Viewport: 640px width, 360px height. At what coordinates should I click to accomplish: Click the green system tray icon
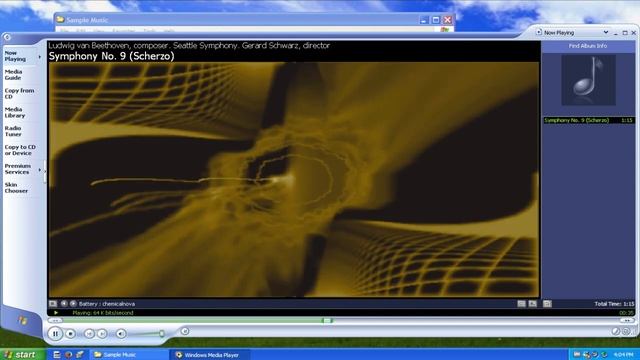pos(604,354)
